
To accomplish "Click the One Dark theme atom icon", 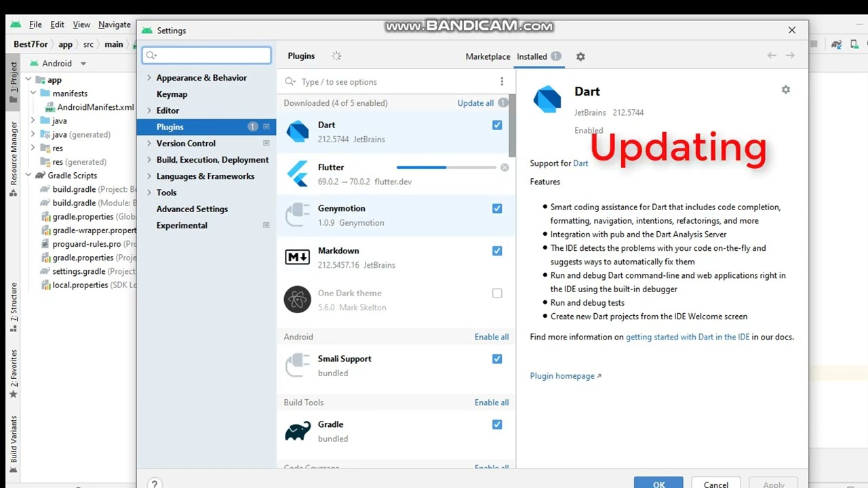I will 297,300.
